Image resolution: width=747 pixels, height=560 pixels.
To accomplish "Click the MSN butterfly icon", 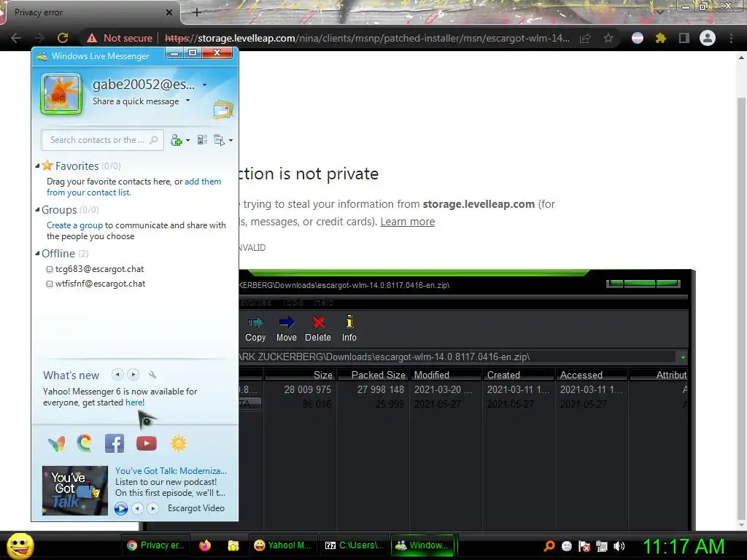I will tap(57, 444).
